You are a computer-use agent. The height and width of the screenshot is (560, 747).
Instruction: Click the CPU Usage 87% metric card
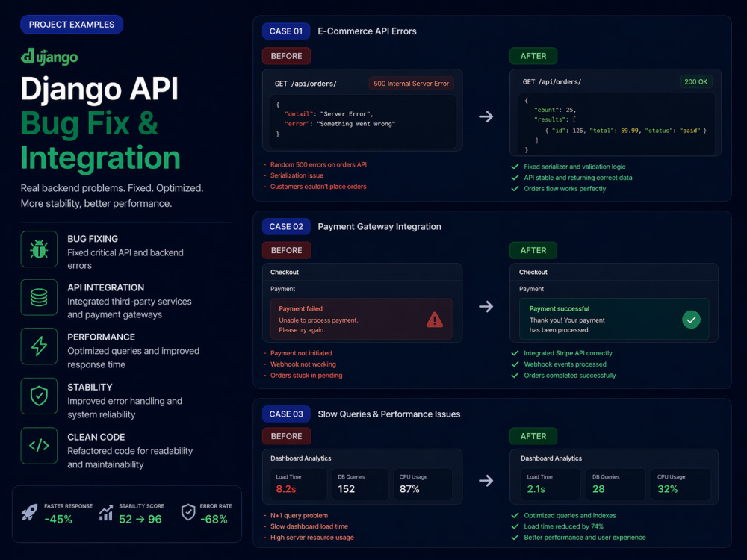[x=423, y=484]
